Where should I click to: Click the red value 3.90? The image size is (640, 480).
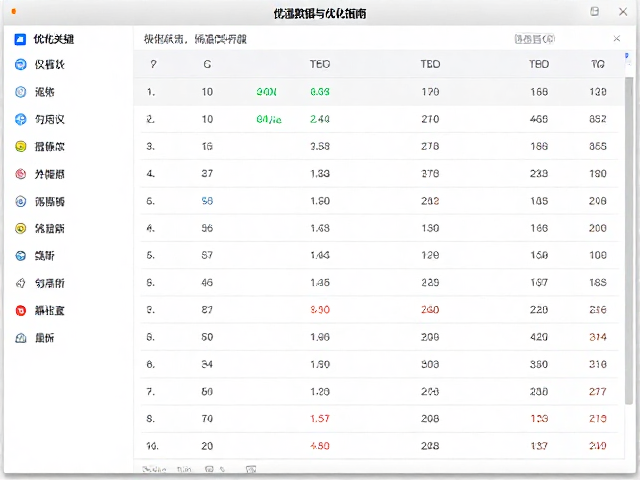tap(320, 310)
